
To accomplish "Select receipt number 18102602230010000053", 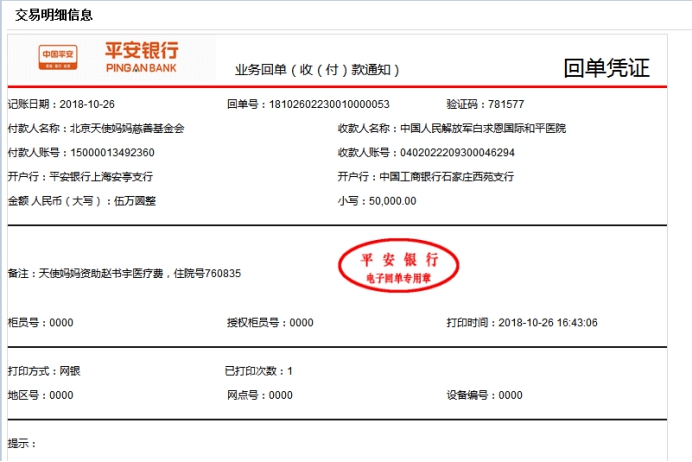I will point(329,104).
